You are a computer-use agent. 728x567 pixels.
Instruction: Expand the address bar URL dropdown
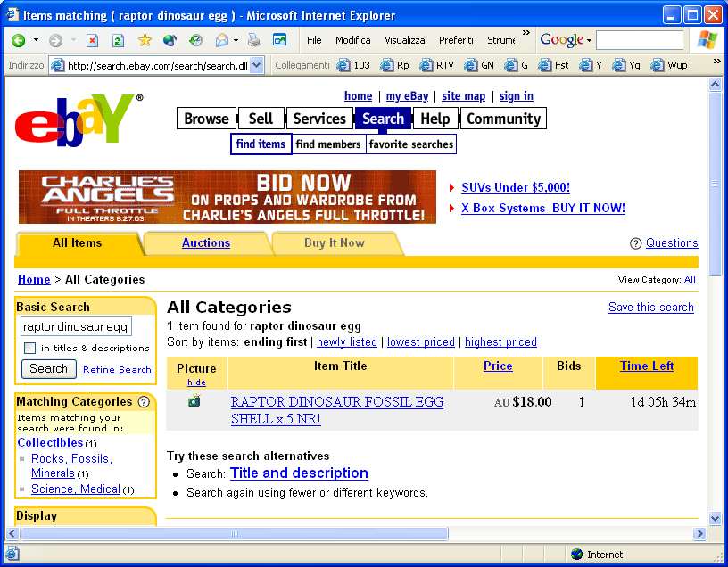pyautogui.click(x=257, y=65)
